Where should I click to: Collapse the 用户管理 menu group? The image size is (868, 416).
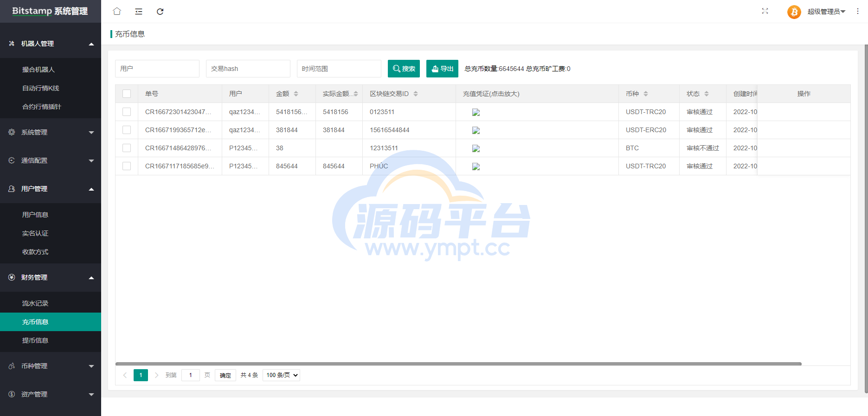51,189
